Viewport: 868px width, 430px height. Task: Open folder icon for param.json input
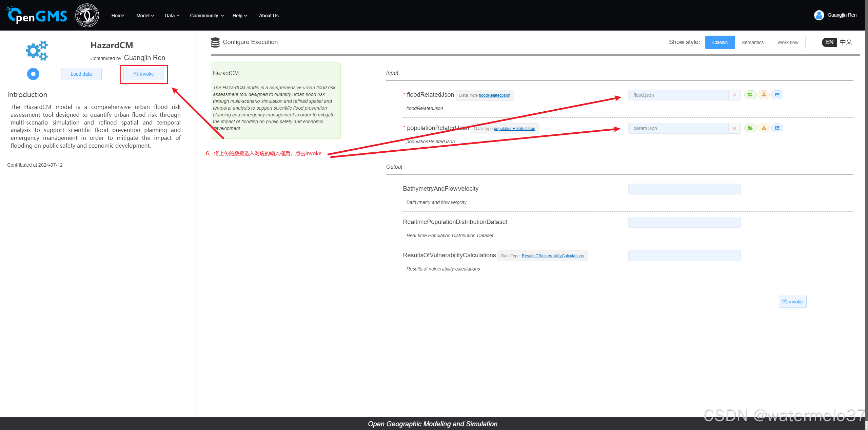click(750, 128)
